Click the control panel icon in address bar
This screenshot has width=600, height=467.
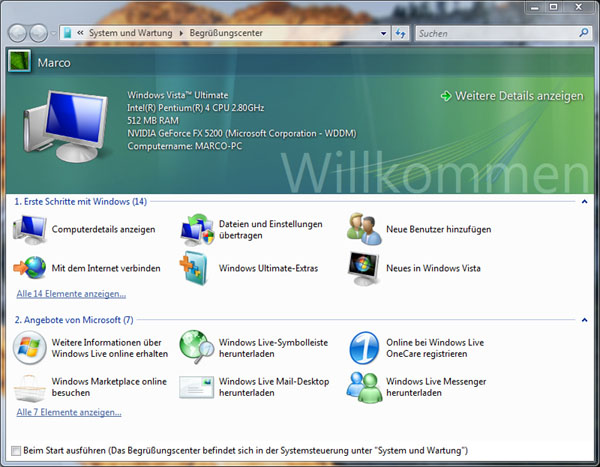(x=67, y=33)
